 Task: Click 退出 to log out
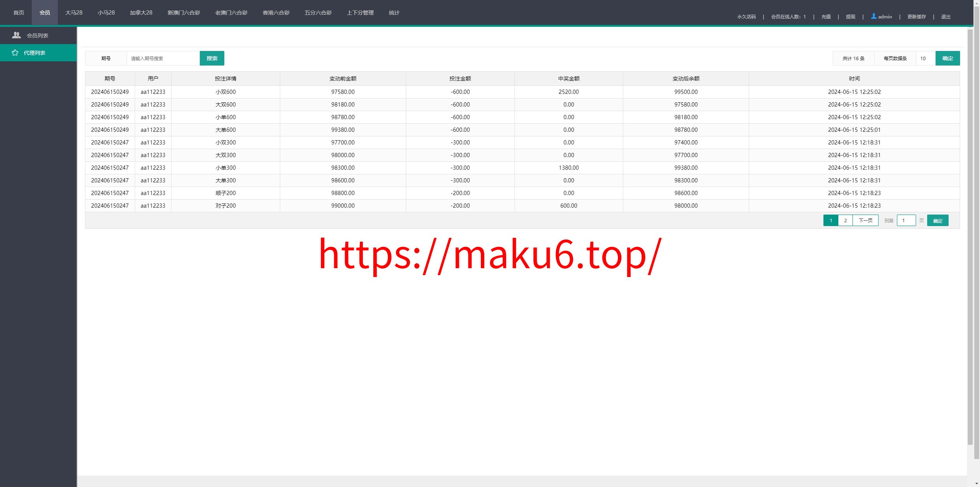pos(946,16)
